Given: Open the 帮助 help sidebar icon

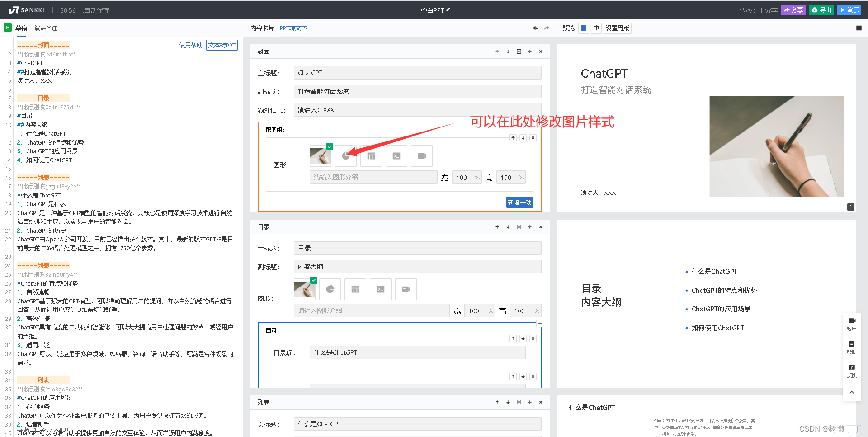Looking at the screenshot, I should click(852, 348).
